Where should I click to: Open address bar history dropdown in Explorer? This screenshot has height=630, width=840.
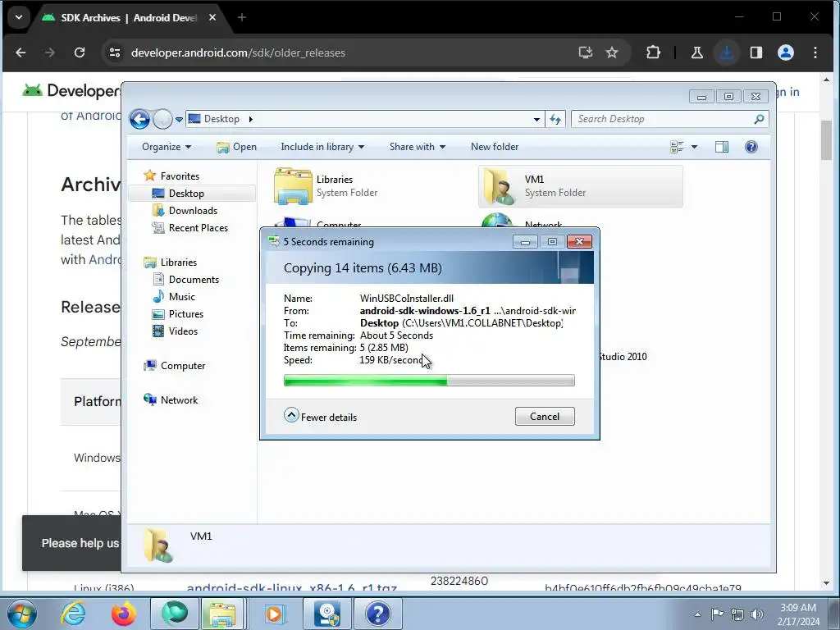click(536, 120)
